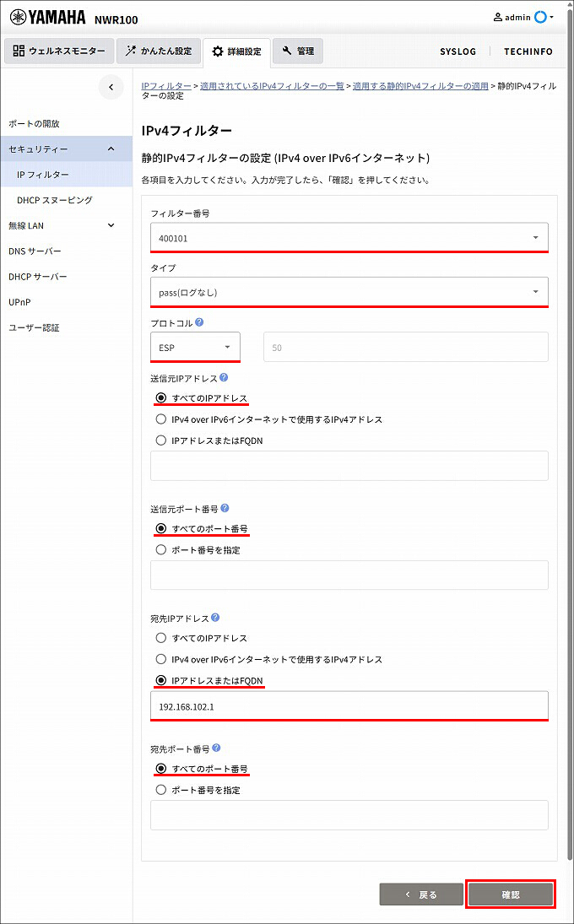
Task: Follow the IPフィルター breadcrumb link
Action: tap(166, 86)
